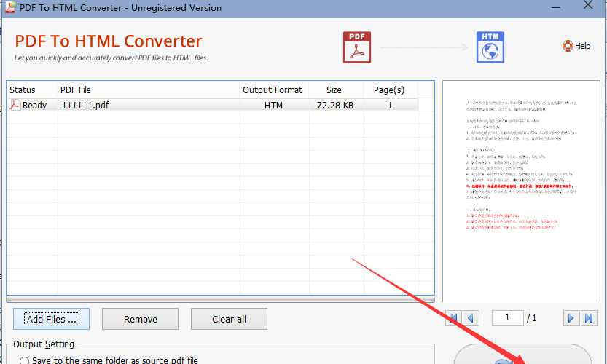The height and width of the screenshot is (364, 607).
Task: Click the 72.28 KB size cell
Action: click(x=335, y=106)
